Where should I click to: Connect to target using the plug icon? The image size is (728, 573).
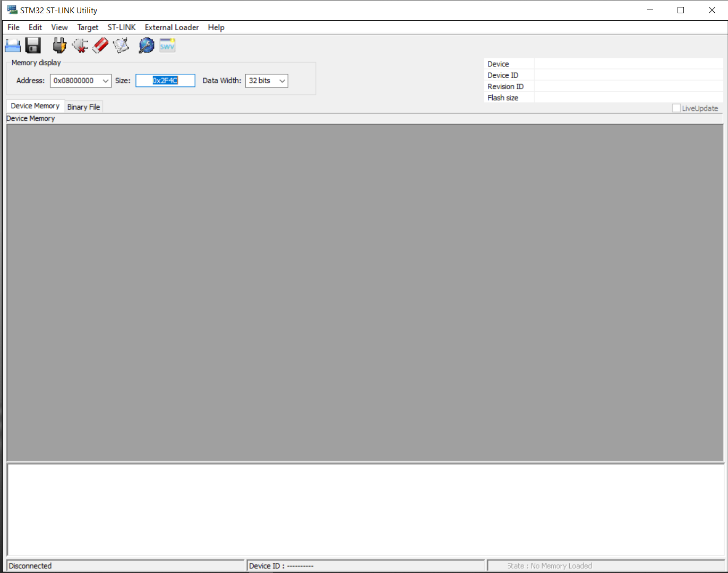(x=59, y=46)
